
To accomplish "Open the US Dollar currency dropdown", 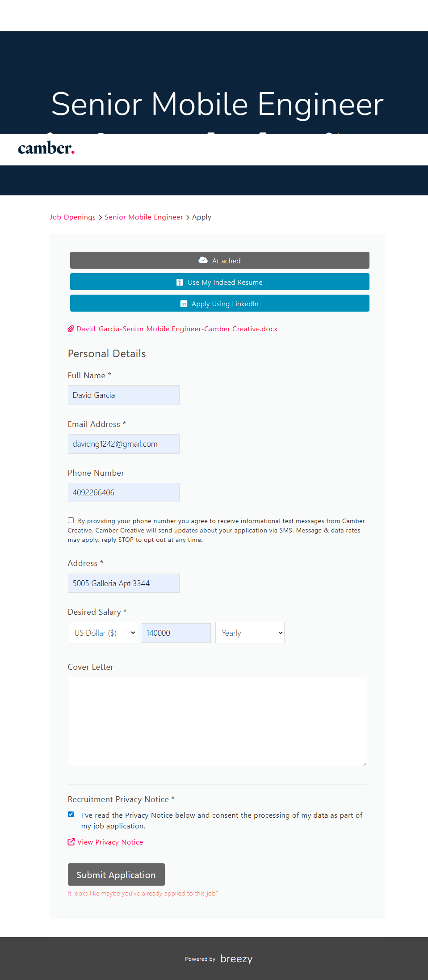I will pyautogui.click(x=102, y=633).
